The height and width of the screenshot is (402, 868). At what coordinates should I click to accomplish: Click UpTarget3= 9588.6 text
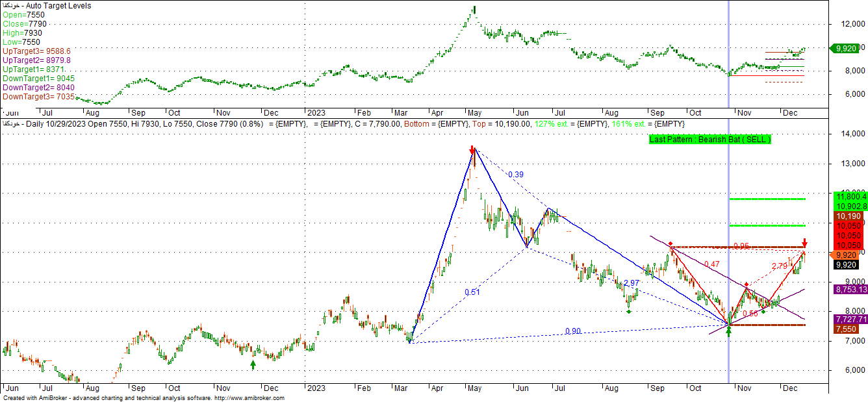[x=36, y=51]
